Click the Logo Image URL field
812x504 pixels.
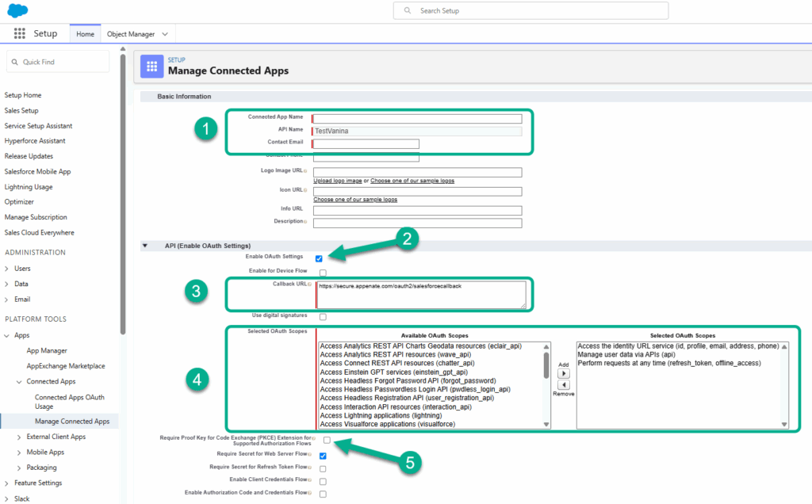pos(417,172)
